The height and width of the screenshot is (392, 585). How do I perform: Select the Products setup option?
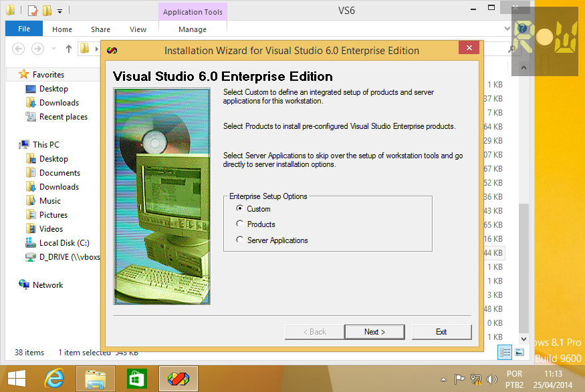click(x=255, y=224)
